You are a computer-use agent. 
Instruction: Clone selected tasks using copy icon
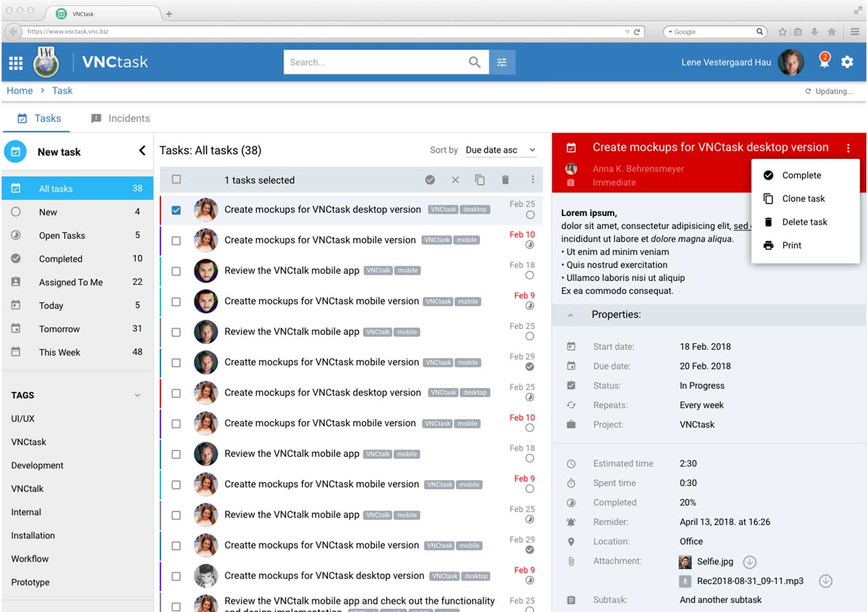click(479, 180)
